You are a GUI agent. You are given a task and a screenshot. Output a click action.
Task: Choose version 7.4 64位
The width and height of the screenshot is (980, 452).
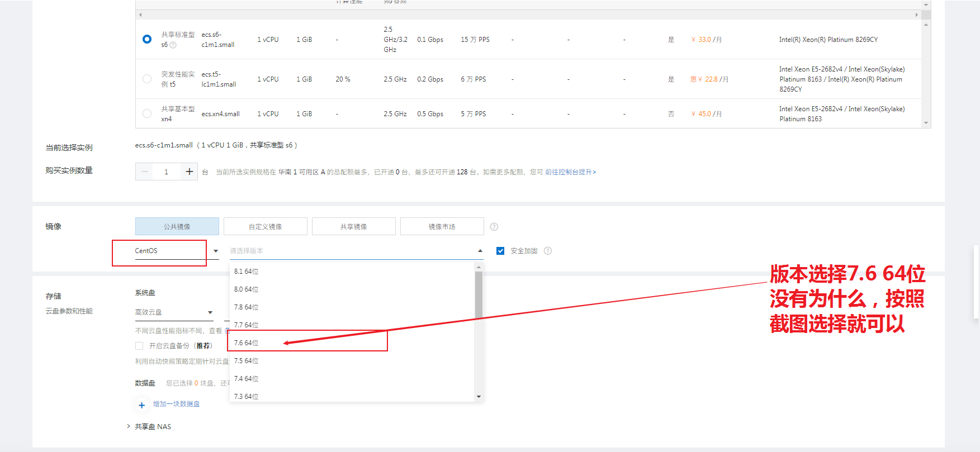click(352, 379)
